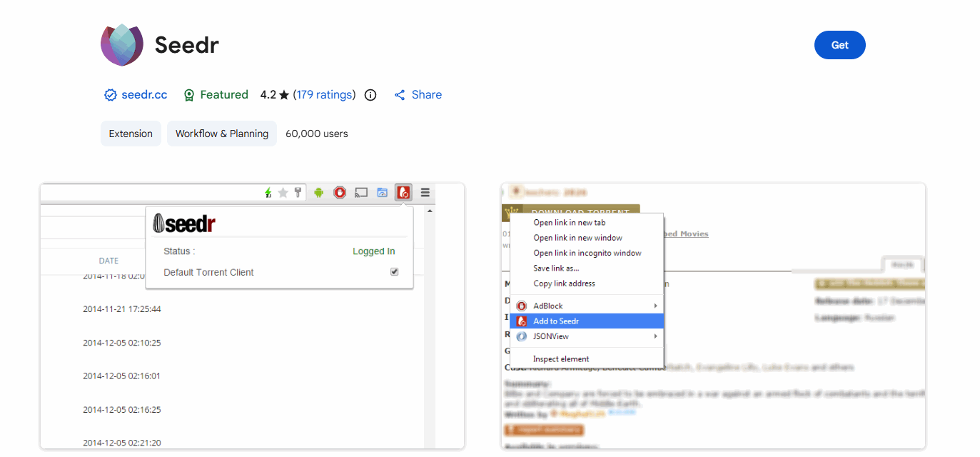Click the AdBlock stop-hand toolbar icon
Screen dimensions: 980x457
(x=340, y=192)
